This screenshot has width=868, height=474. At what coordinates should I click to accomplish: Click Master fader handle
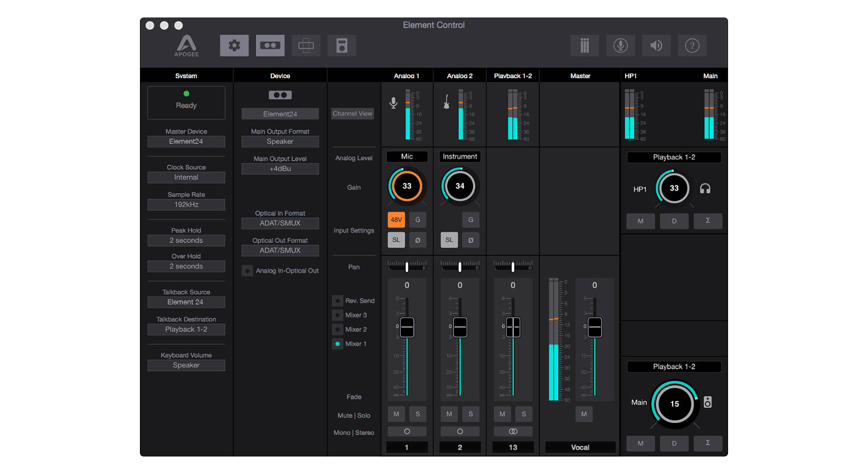[595, 327]
